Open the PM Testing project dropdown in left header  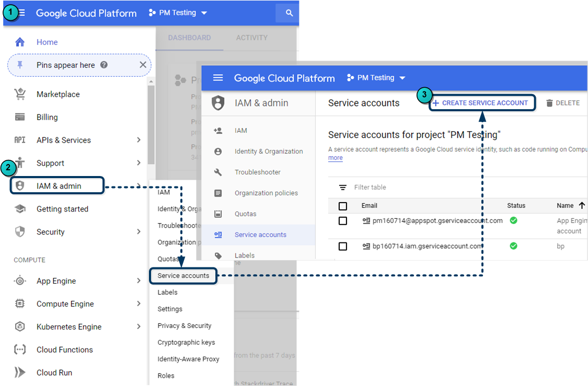[x=178, y=13]
